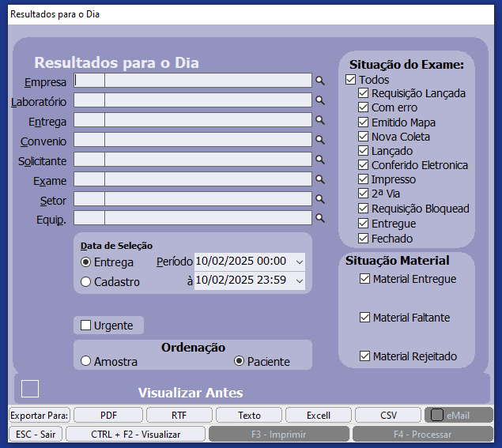Open the Exame search magnifier

(320, 179)
